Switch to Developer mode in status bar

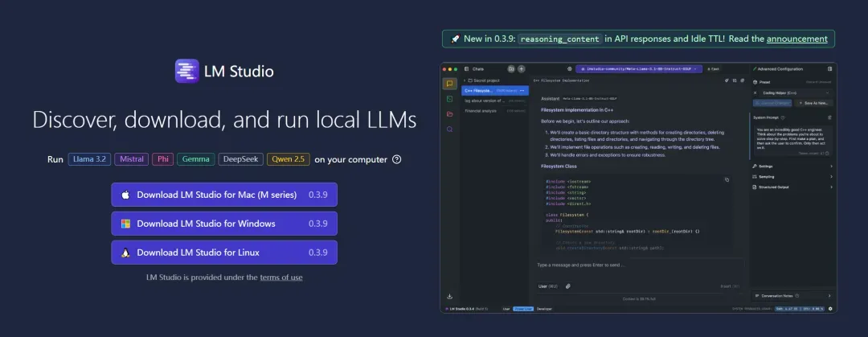point(544,309)
